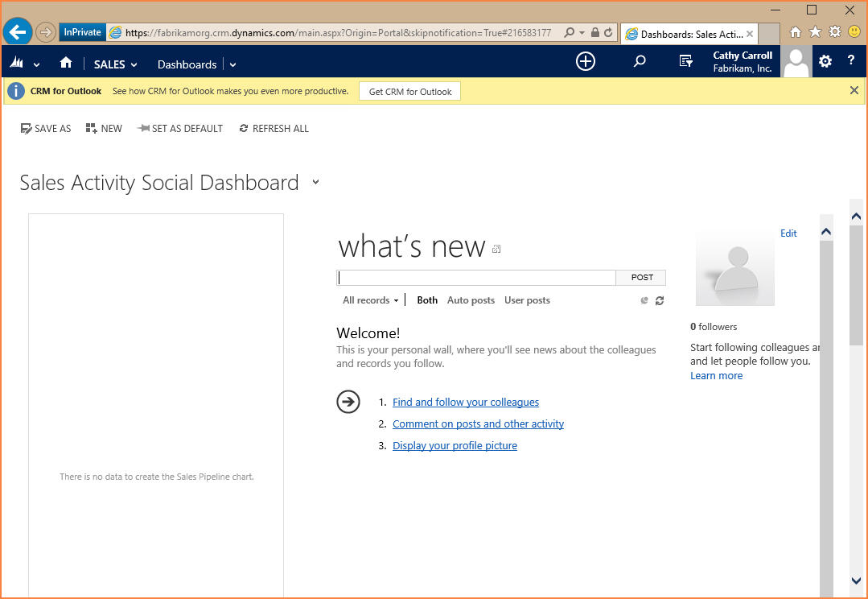
Task: Open Find and follow your colleagues link
Action: (x=466, y=402)
